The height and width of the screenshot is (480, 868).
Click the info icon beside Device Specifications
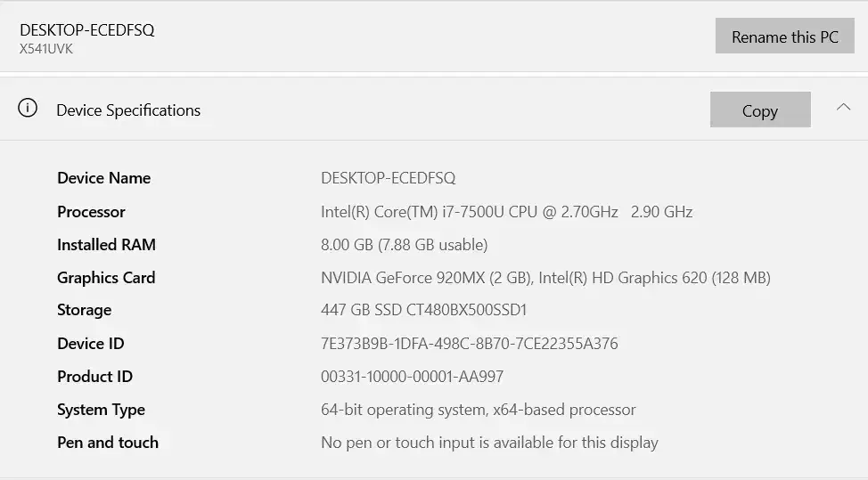[x=28, y=109]
